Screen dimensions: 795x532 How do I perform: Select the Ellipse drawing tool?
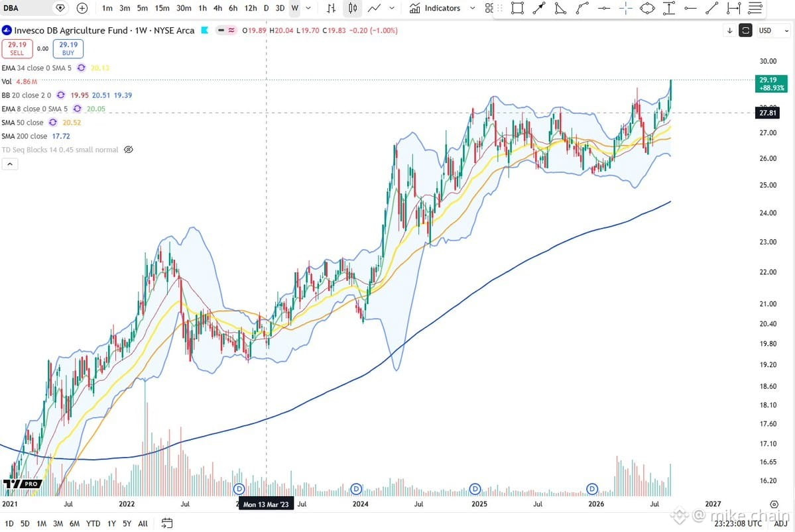click(647, 8)
